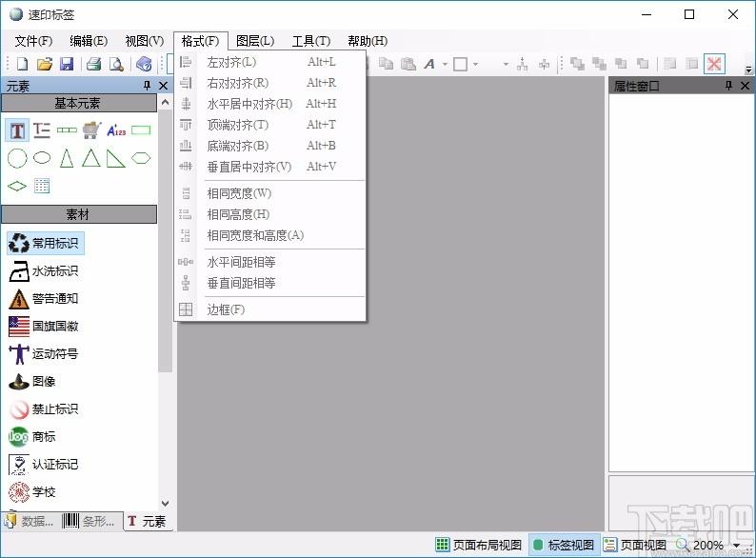Click the paste icon in the toolbar

coord(408,64)
